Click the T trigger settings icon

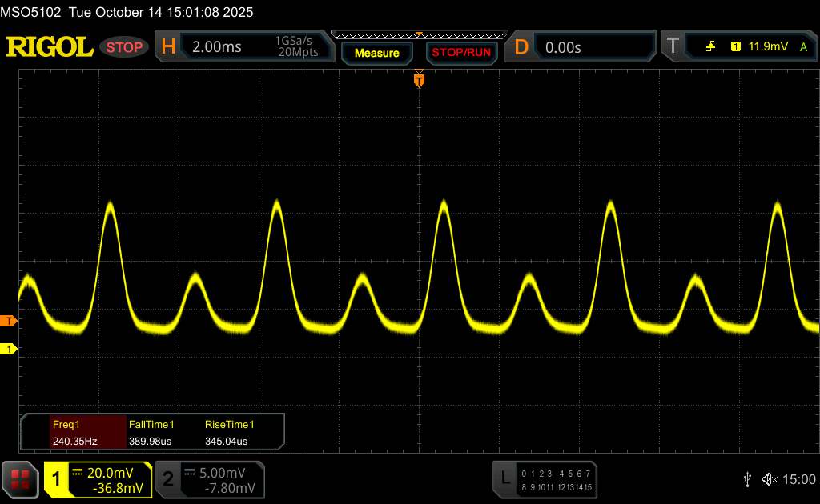pos(672,47)
